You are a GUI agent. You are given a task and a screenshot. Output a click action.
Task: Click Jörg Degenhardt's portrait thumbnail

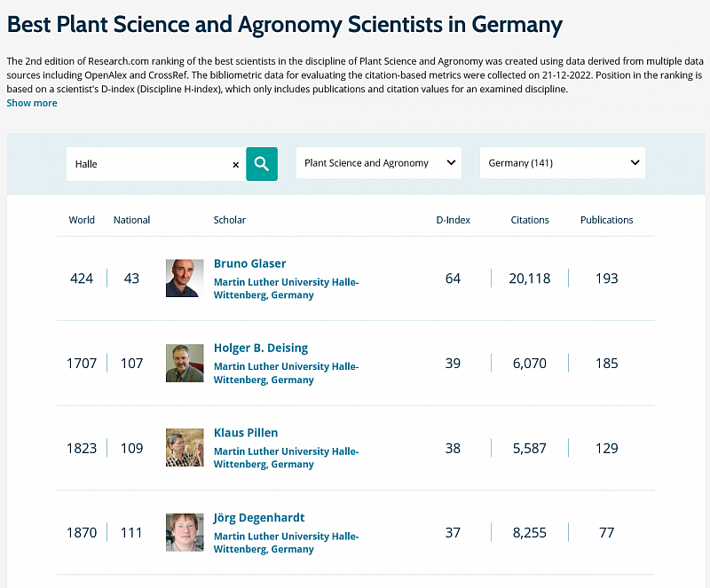tap(185, 532)
